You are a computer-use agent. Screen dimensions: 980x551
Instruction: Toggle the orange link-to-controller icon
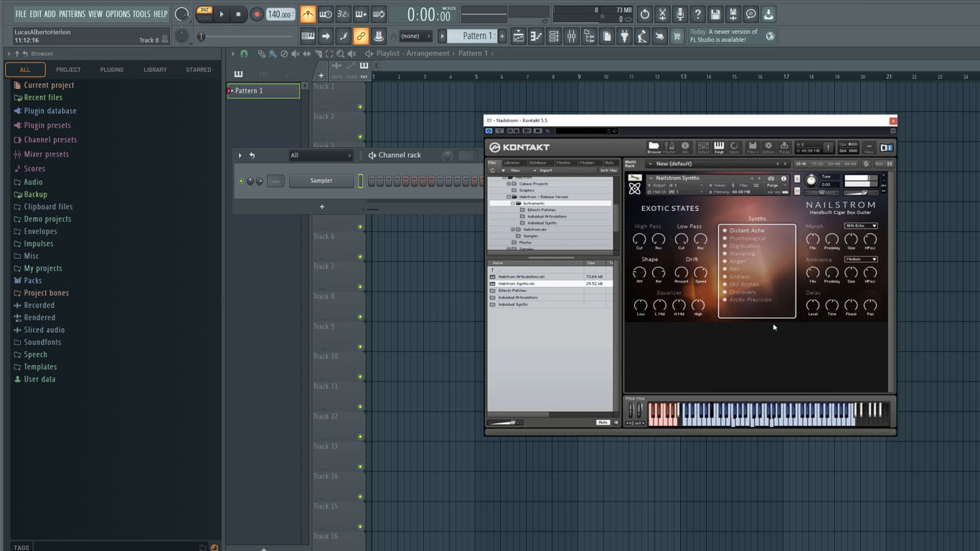pos(361,36)
